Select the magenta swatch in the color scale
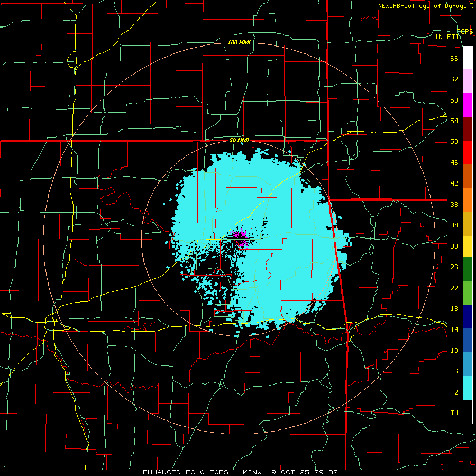This screenshot has width=476, height=476. [x=467, y=105]
